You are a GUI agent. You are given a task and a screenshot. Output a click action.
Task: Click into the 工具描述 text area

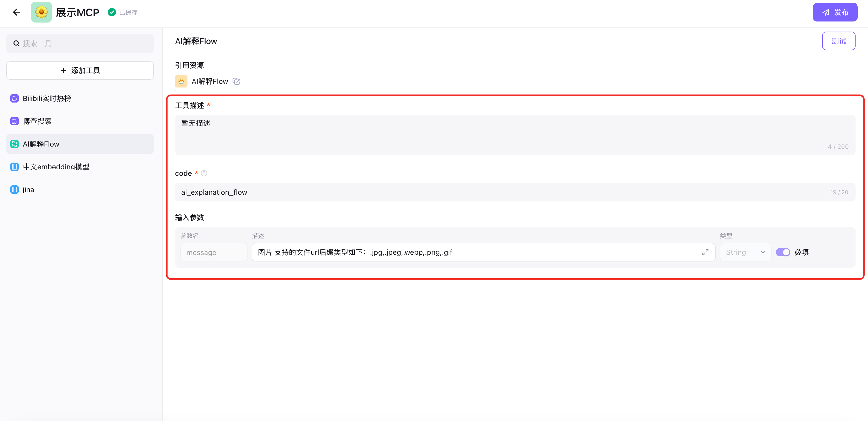515,135
